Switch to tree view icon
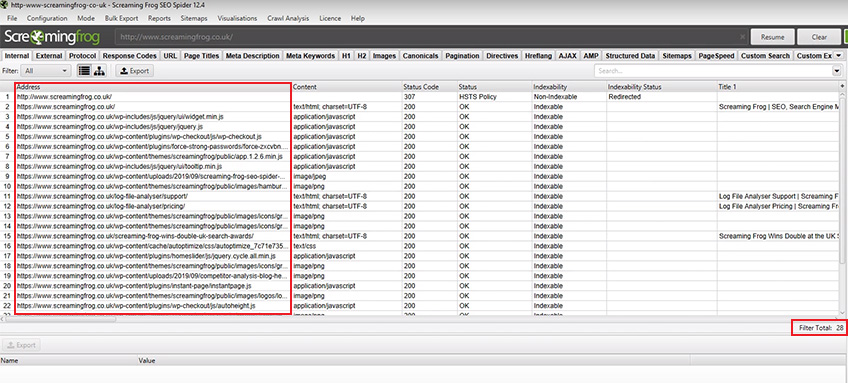 100,71
